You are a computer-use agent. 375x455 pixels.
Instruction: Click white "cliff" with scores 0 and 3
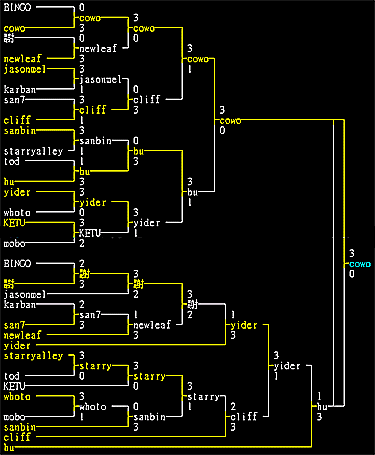147,99
